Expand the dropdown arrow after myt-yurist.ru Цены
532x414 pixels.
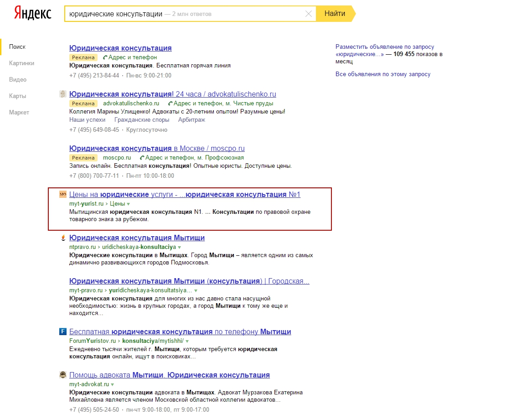128,204
